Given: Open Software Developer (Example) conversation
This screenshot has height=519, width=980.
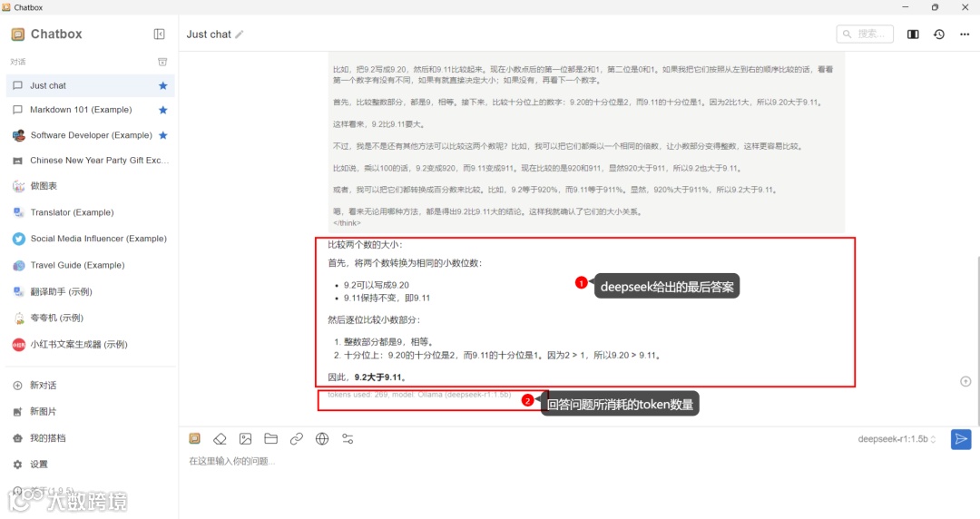Looking at the screenshot, I should 90,135.
